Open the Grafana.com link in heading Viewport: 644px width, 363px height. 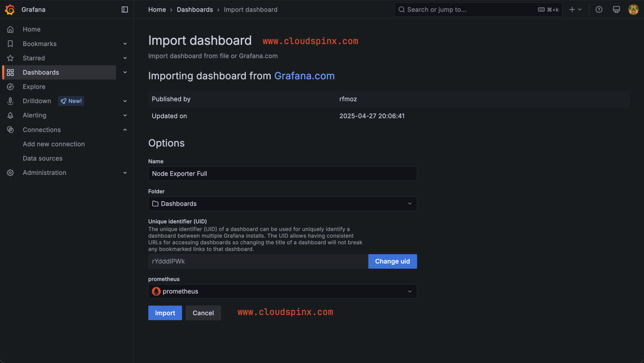pos(304,76)
